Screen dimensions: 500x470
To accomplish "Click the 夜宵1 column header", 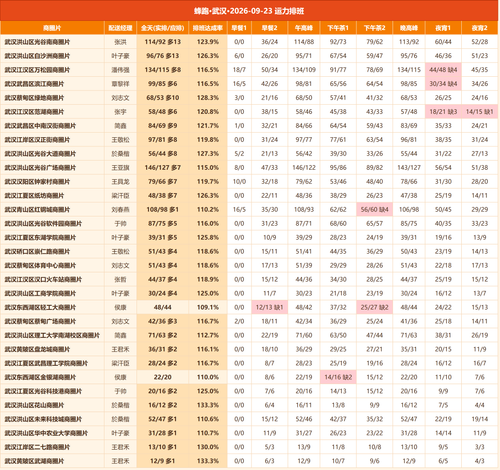I will (x=443, y=28).
